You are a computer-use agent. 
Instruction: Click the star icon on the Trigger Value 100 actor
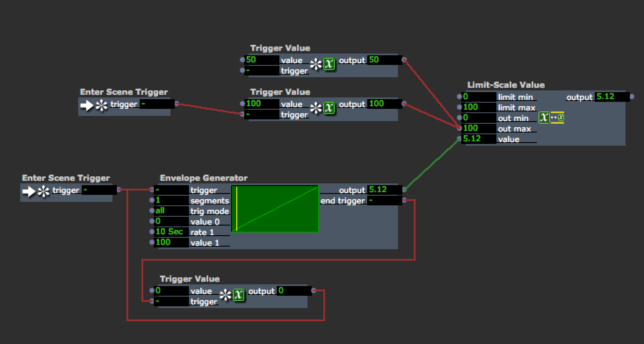pos(316,108)
